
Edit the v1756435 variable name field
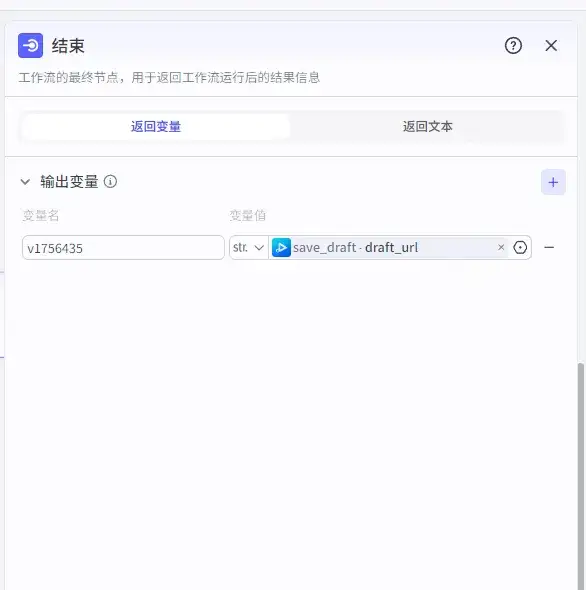pos(123,248)
